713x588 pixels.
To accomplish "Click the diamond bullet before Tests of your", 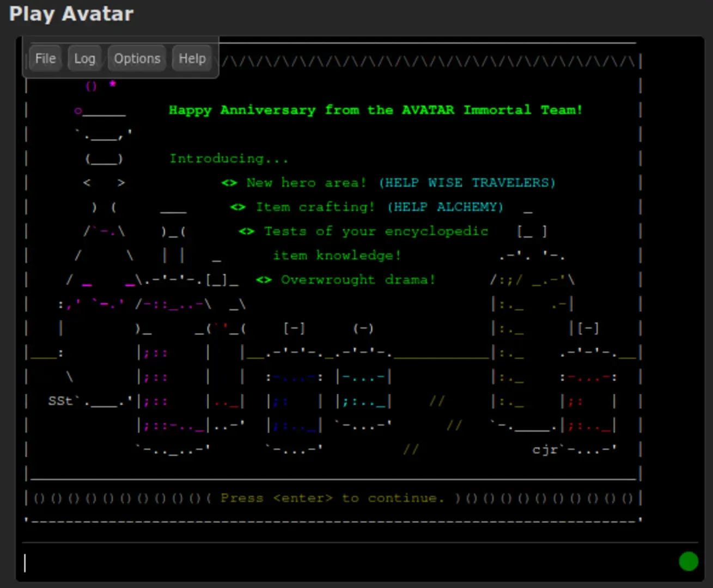I will pyautogui.click(x=247, y=231).
